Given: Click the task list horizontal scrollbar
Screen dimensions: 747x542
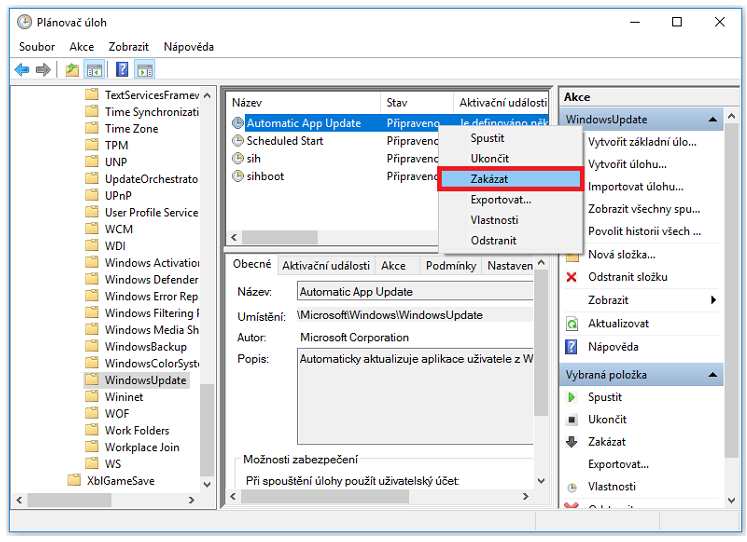Looking at the screenshot, I should click(330, 238).
